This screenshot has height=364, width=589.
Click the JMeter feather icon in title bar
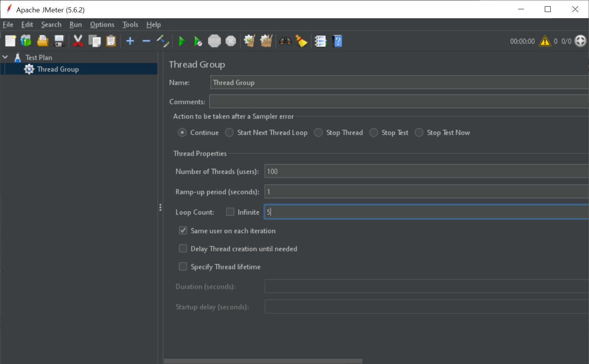pyautogui.click(x=9, y=9)
